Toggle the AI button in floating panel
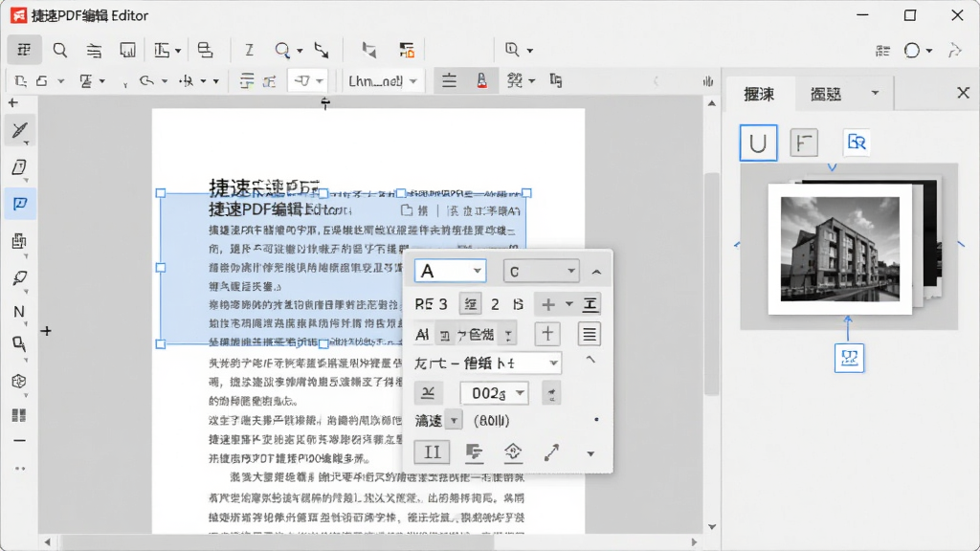Screen dimensions: 980x551 pyautogui.click(x=422, y=334)
